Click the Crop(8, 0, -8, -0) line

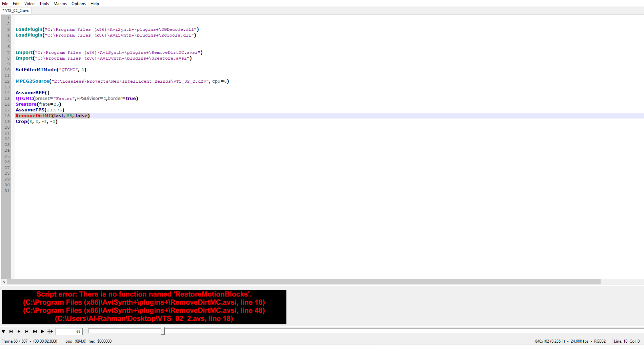(37, 122)
